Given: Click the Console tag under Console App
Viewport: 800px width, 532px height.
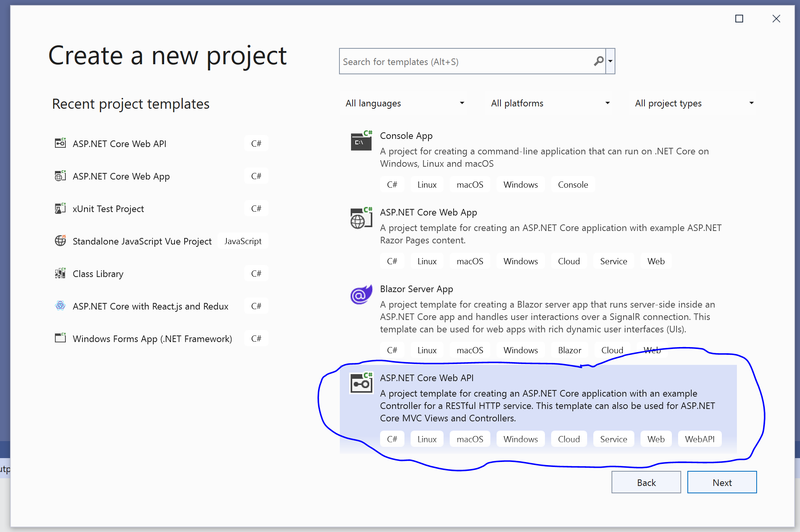Looking at the screenshot, I should (x=573, y=185).
